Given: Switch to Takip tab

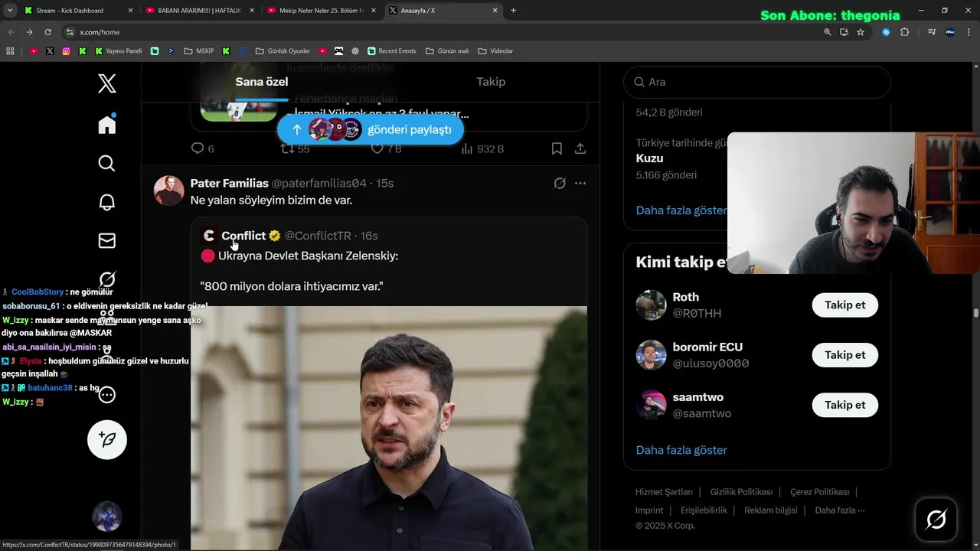Looking at the screenshot, I should pyautogui.click(x=491, y=82).
